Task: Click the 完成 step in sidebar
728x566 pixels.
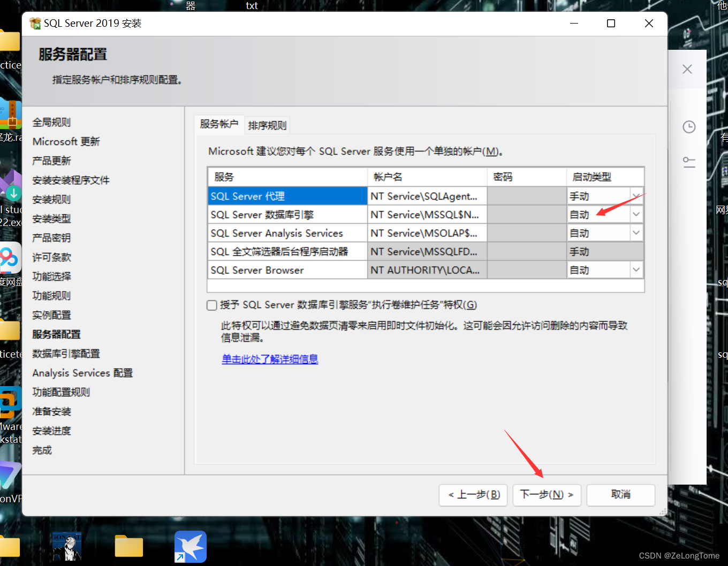Action: [42, 450]
